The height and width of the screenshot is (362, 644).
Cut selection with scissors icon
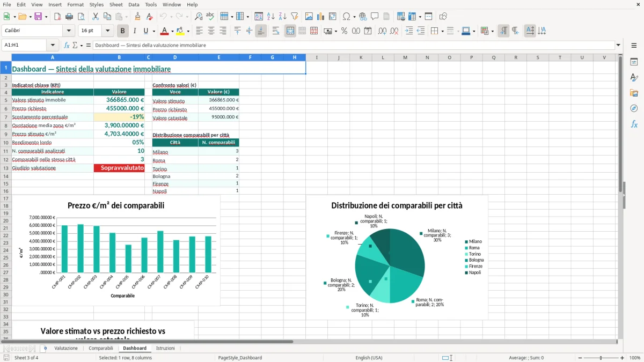pyautogui.click(x=96, y=17)
